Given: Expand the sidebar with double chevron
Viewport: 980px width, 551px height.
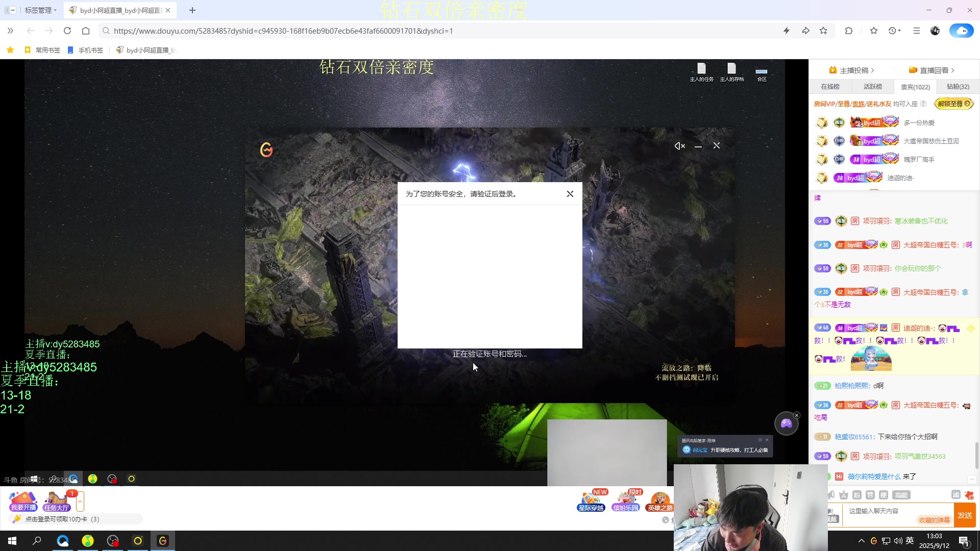Looking at the screenshot, I should pyautogui.click(x=10, y=31).
